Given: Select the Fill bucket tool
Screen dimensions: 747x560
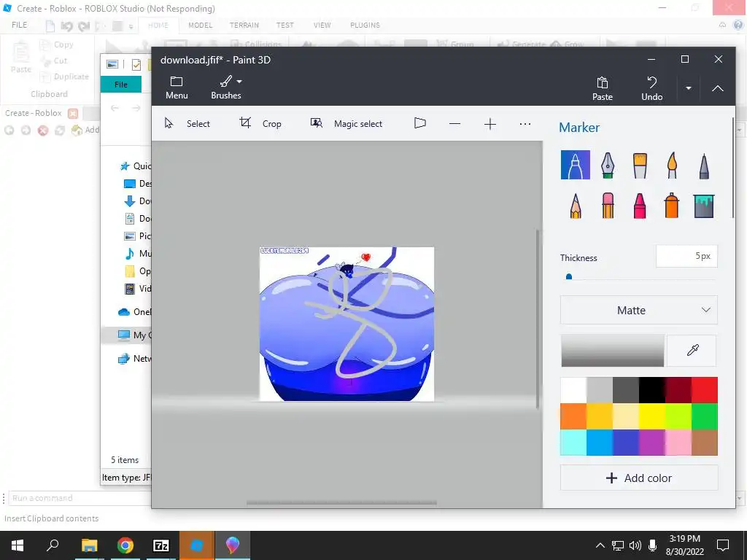Looking at the screenshot, I should pyautogui.click(x=704, y=206).
